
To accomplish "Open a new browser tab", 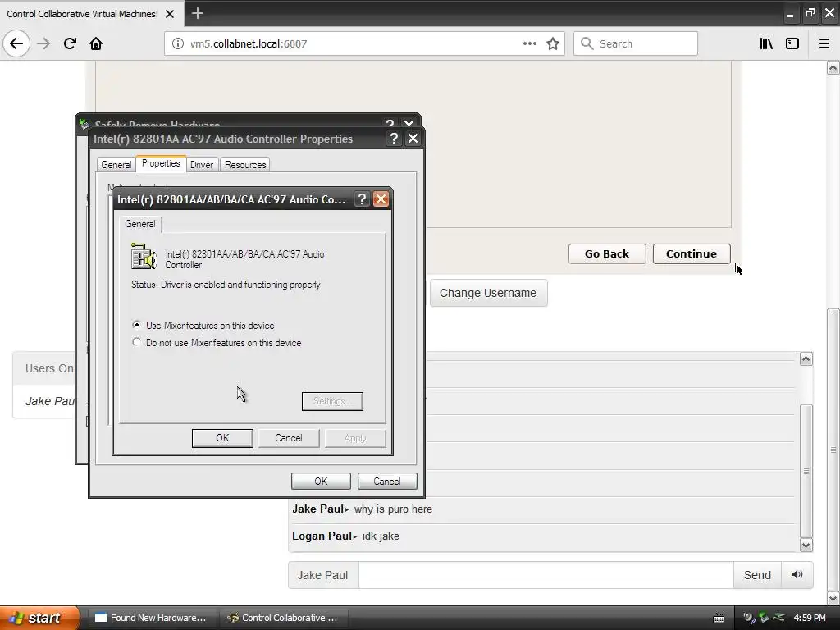I will (197, 13).
